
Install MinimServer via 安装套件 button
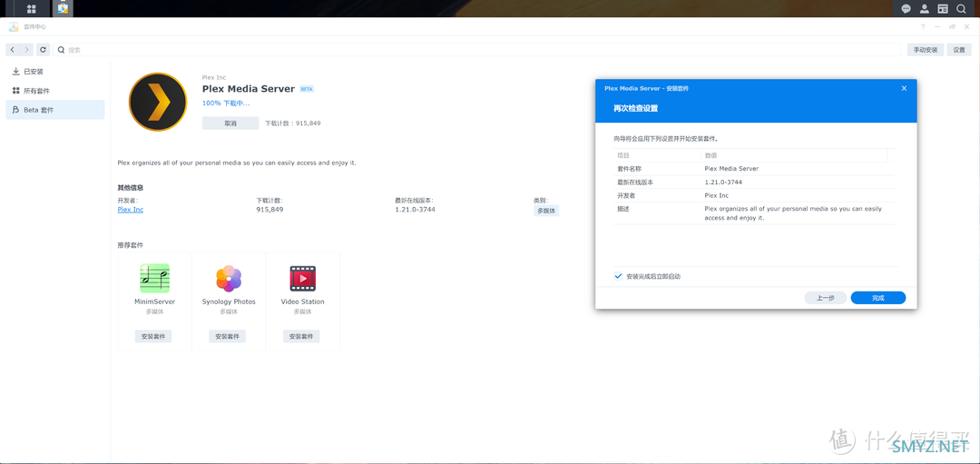(x=153, y=337)
